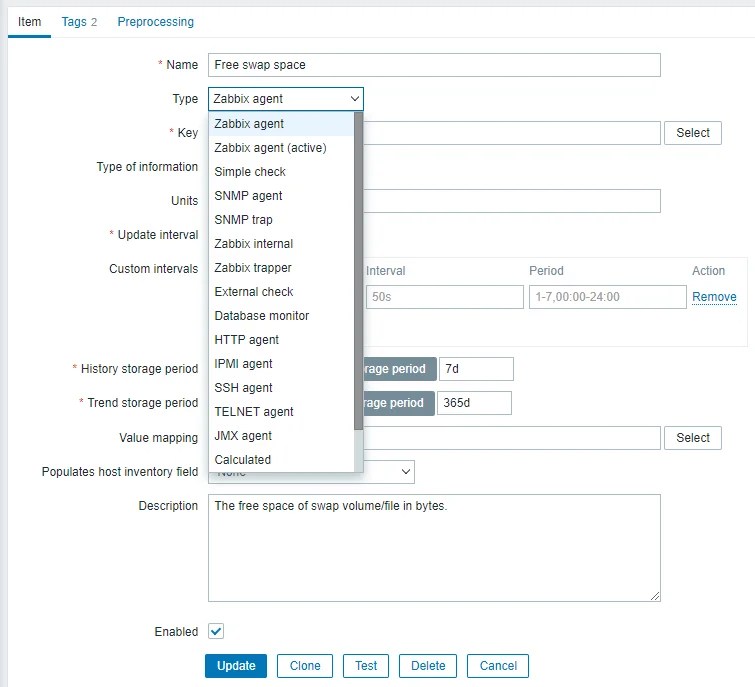Click Select button next to Value mapping
This screenshot has height=687, width=755.
point(692,438)
